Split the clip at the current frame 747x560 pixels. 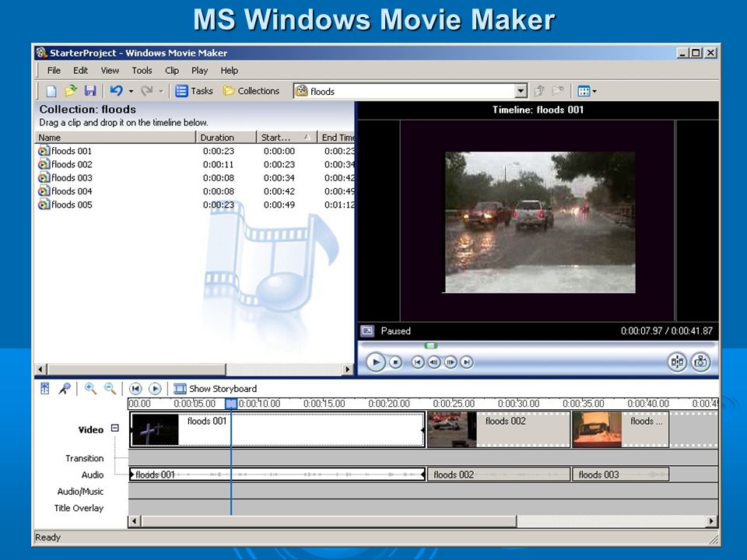tap(677, 362)
